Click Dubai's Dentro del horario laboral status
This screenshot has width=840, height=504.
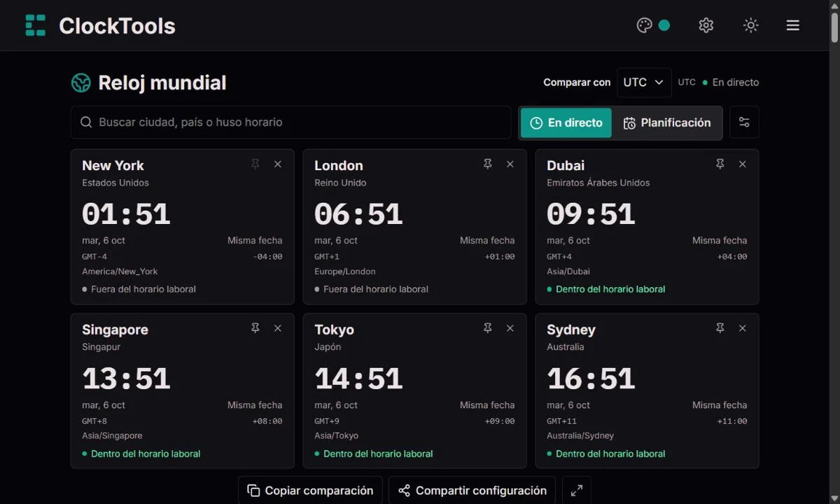(606, 289)
